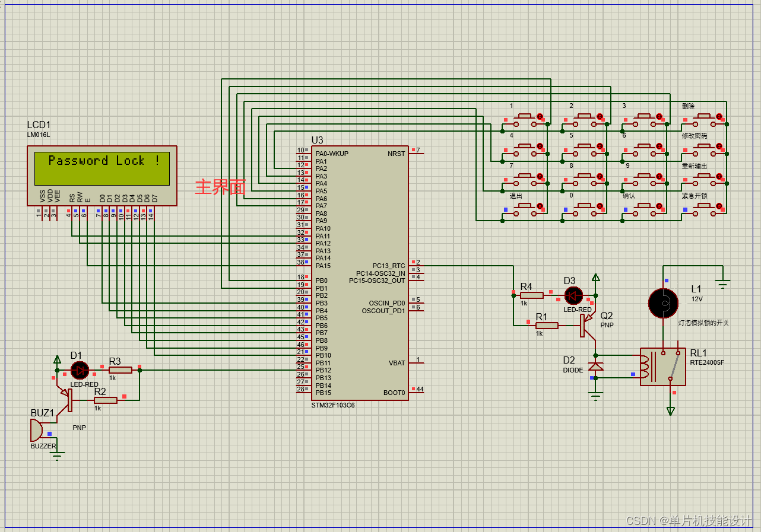Screen dimensions: 761x532
Task: Toggle the red latch on key 6
Action: tap(659, 146)
